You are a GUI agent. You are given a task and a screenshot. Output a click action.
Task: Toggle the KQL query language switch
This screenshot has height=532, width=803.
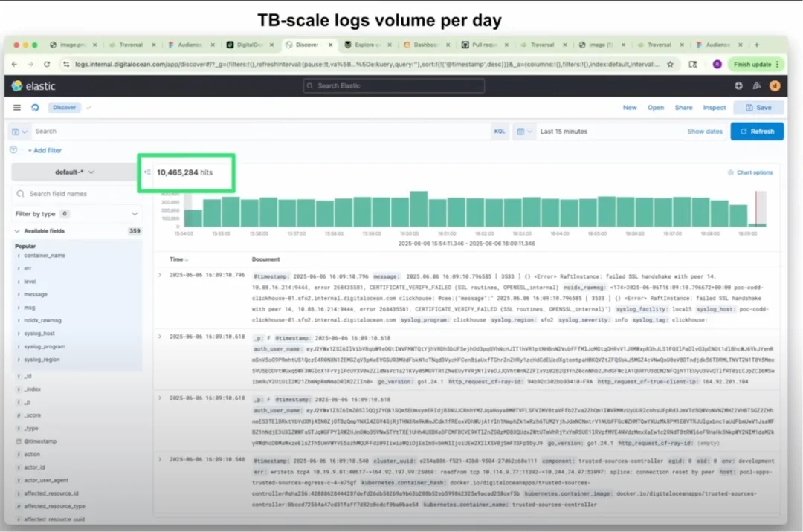pos(500,132)
